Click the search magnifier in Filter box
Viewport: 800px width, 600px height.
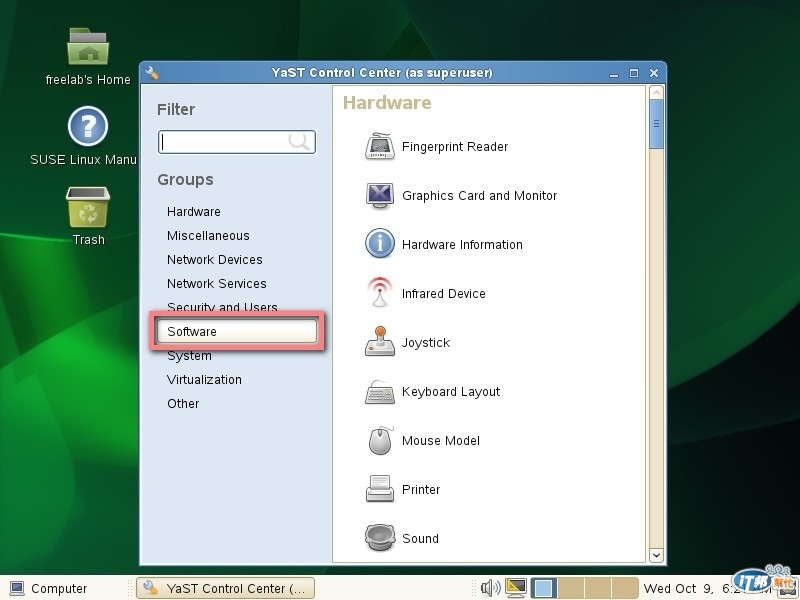(299, 141)
